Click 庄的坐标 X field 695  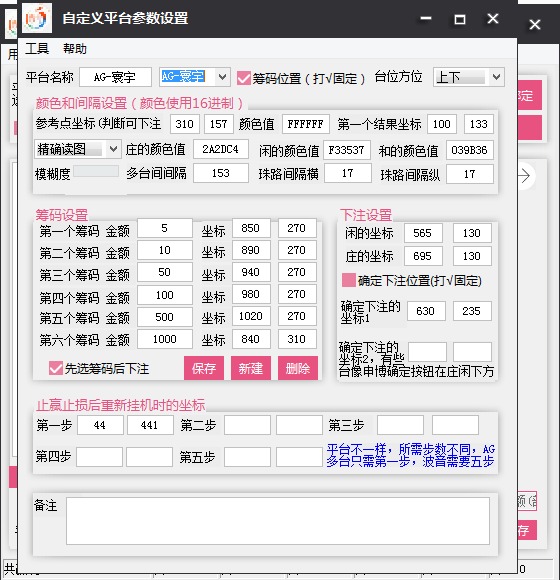pyautogui.click(x=423, y=256)
